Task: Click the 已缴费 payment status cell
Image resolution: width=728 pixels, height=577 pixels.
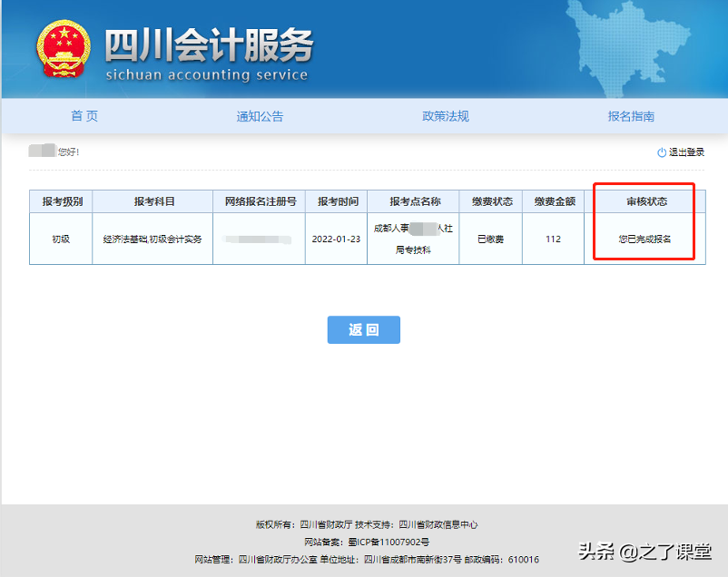Action: 491,238
